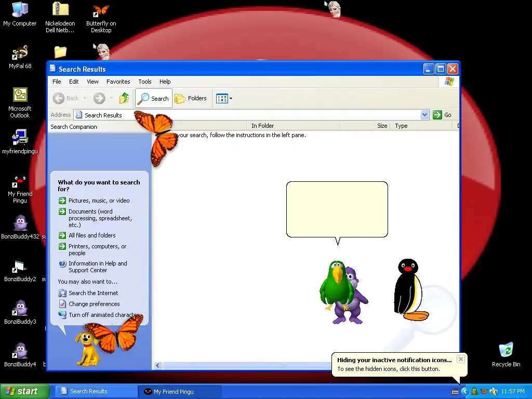Click the empty yellow speech bubble

tap(337, 209)
